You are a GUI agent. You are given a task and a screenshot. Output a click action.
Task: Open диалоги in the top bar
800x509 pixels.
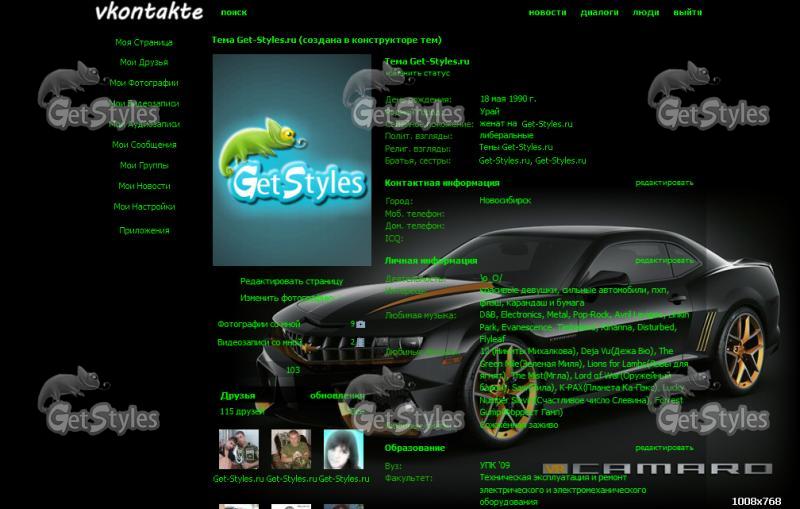(599, 12)
